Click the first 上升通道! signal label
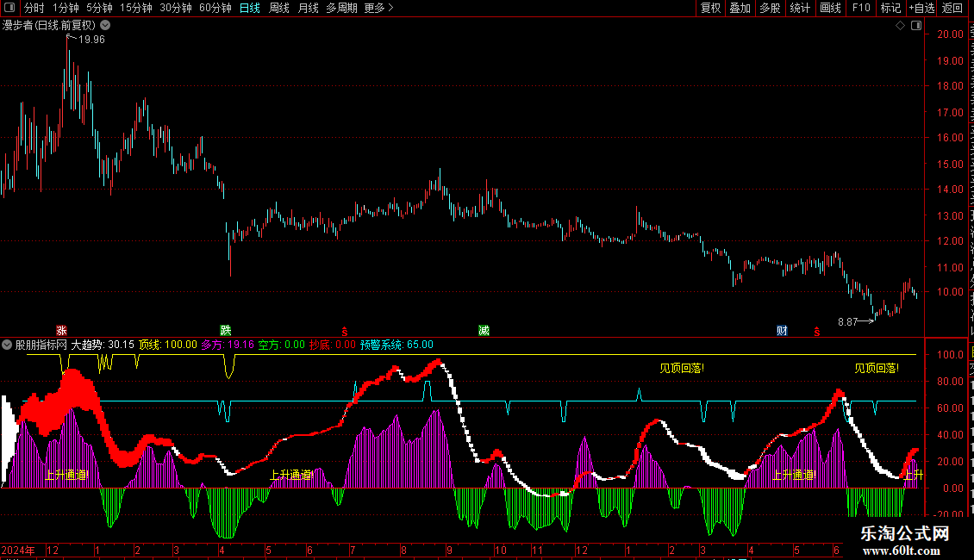 pyautogui.click(x=67, y=475)
